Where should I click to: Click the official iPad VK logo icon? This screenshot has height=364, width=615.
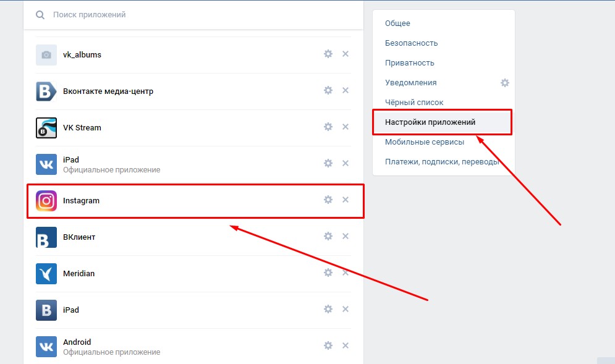tap(46, 164)
